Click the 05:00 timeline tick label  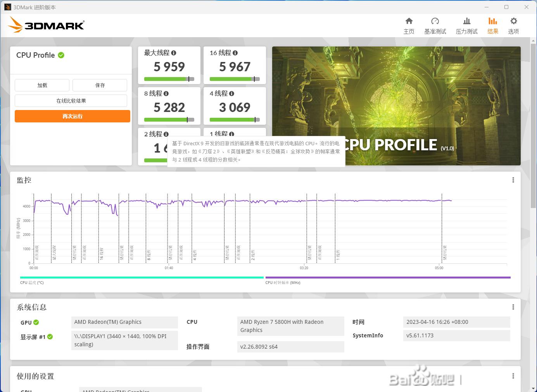coord(439,268)
